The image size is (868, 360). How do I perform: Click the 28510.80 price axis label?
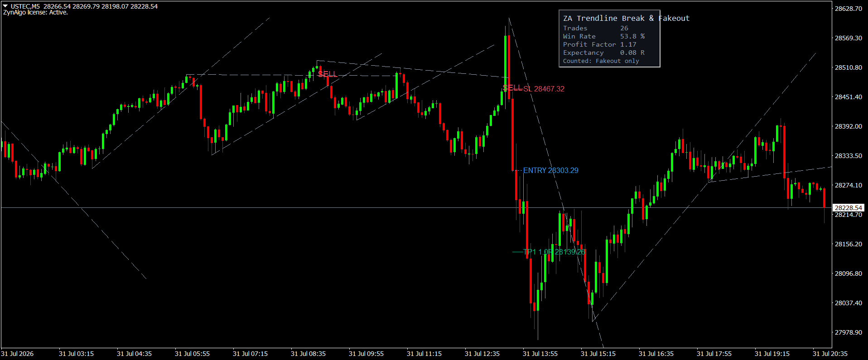tap(849, 67)
